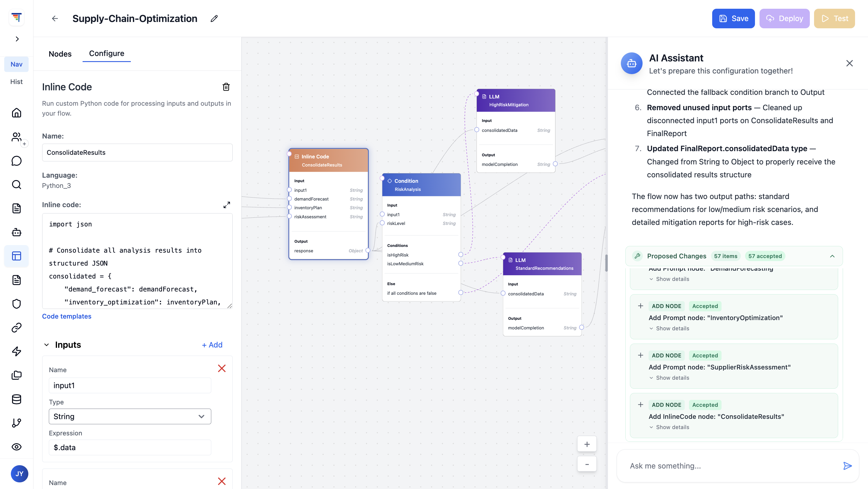Click the 57 items badge
The height and width of the screenshot is (489, 868).
pos(725,256)
